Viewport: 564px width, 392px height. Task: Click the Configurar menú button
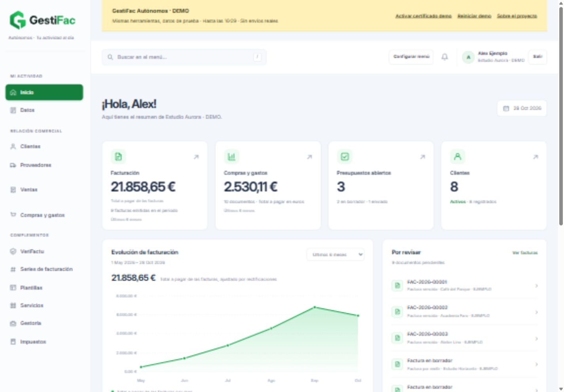click(411, 57)
